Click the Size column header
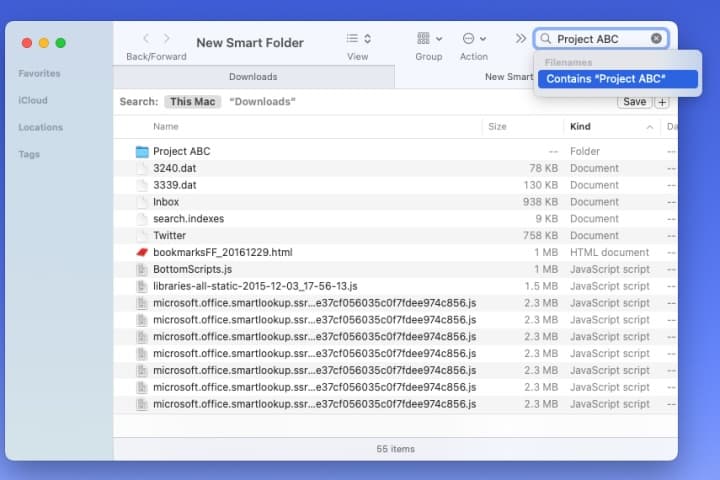Screen dimensions: 720x480 coord(497,127)
